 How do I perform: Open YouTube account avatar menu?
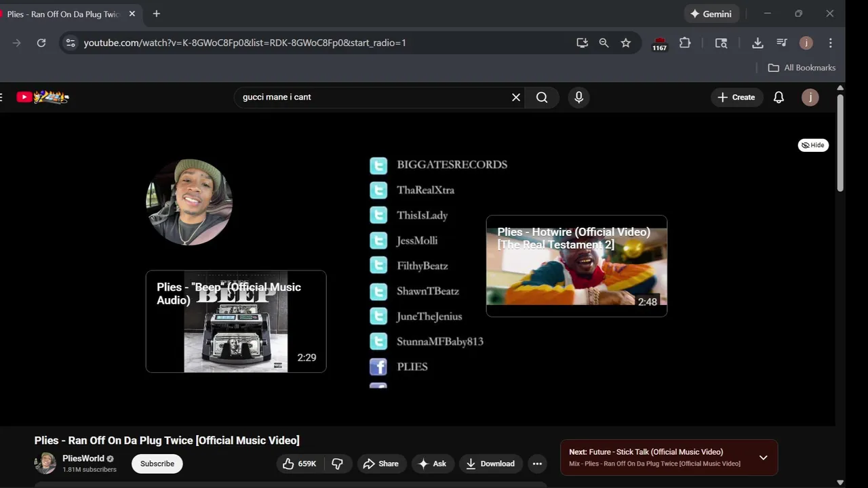810,97
